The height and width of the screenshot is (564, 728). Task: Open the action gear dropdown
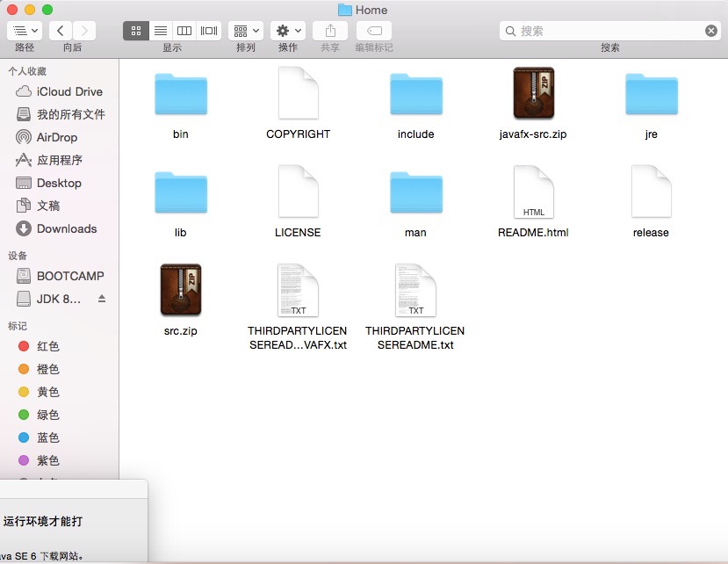(288, 31)
